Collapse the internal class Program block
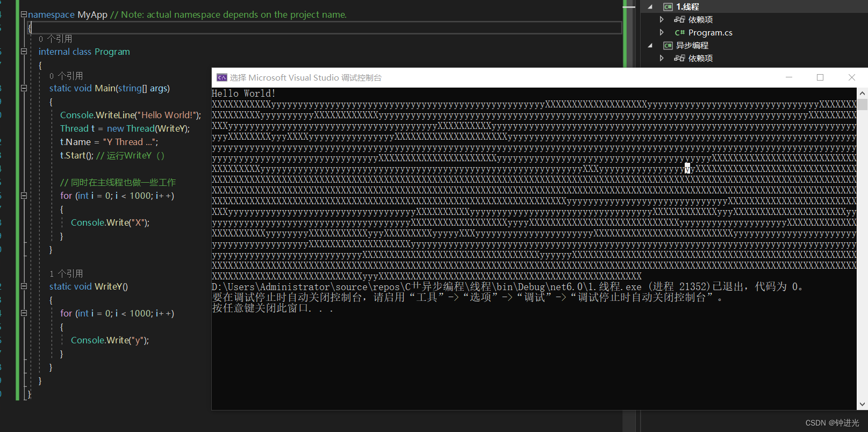 point(24,52)
